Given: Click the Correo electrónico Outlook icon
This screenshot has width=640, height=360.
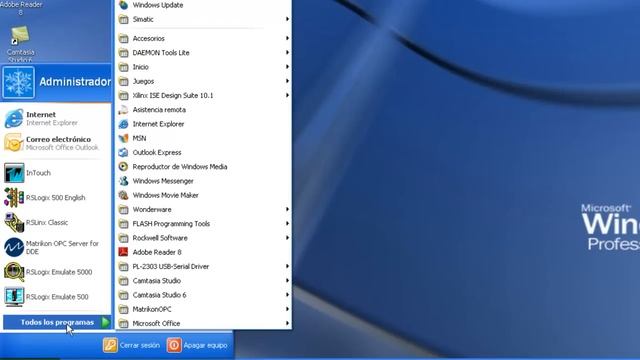Looking at the screenshot, I should 14,143.
